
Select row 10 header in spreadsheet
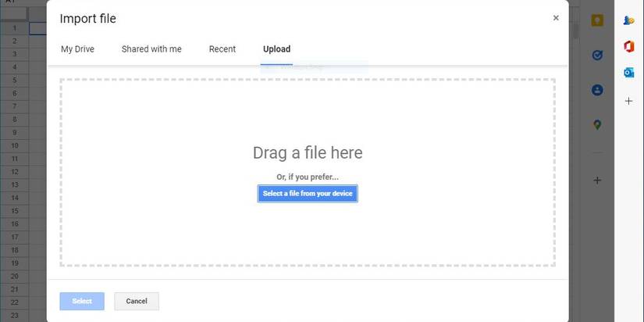coord(14,145)
